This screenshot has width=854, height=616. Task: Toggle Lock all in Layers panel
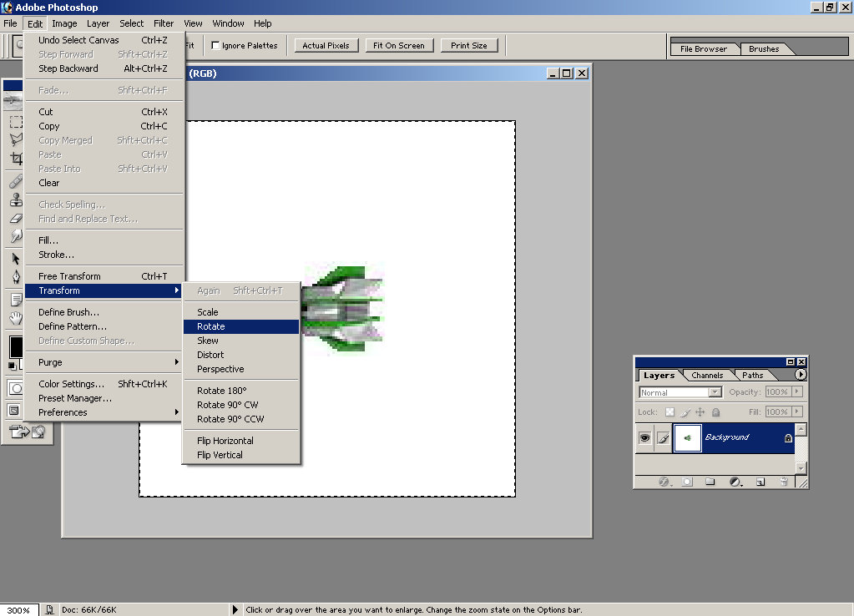[716, 412]
